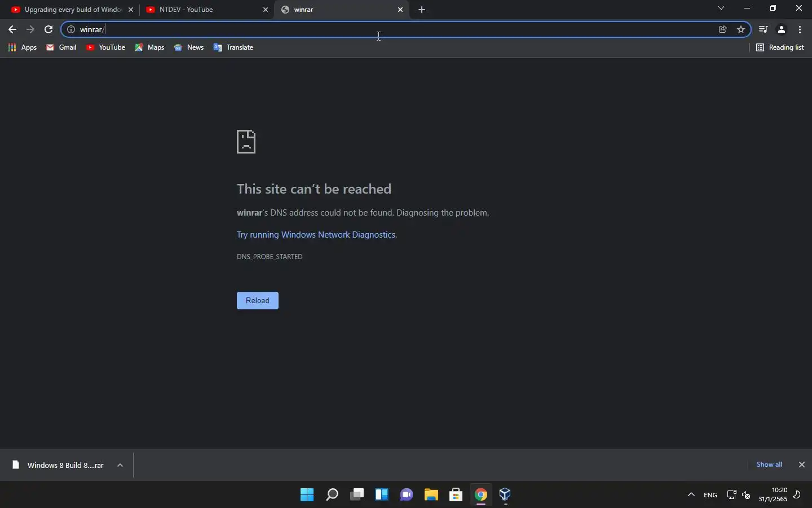The image size is (812, 508).
Task: View site information icon in the address bar
Action: [x=72, y=29]
